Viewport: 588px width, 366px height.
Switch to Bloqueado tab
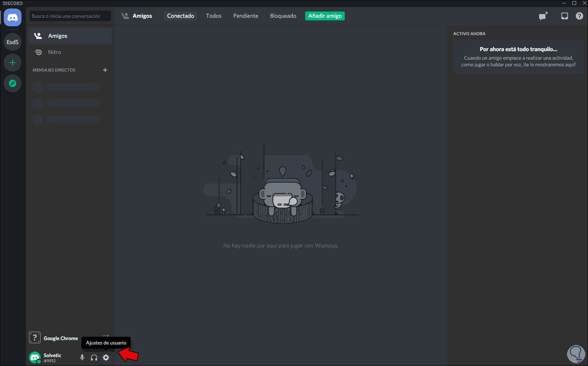pyautogui.click(x=283, y=16)
